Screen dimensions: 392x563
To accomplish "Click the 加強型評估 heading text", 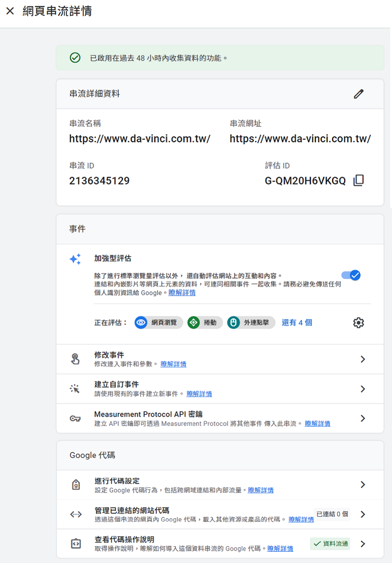I will click(113, 258).
